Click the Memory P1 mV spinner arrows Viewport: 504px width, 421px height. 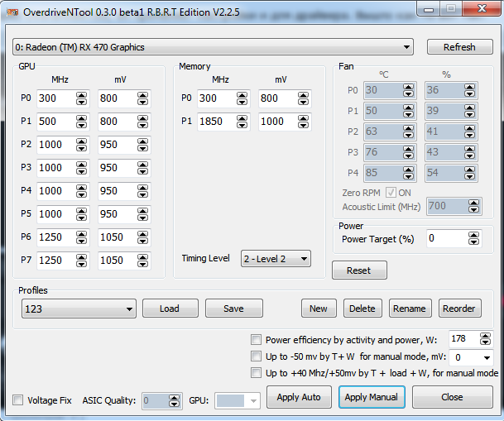tap(303, 122)
